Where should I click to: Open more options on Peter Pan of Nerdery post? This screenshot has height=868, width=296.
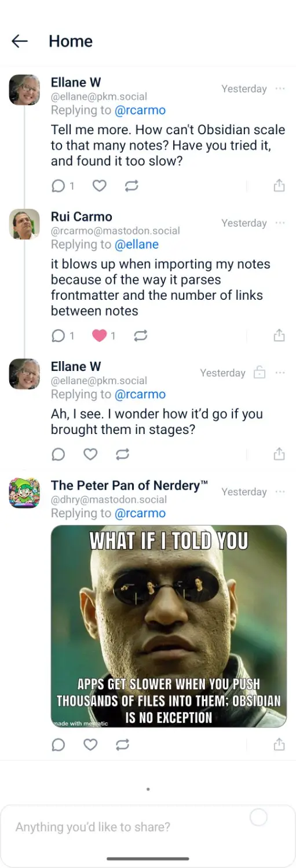pyautogui.click(x=280, y=491)
